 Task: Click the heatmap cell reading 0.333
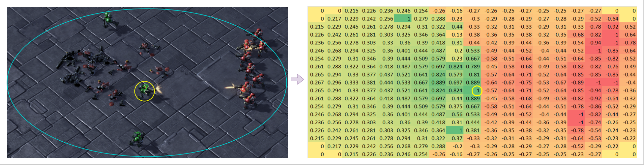[x=351, y=82]
